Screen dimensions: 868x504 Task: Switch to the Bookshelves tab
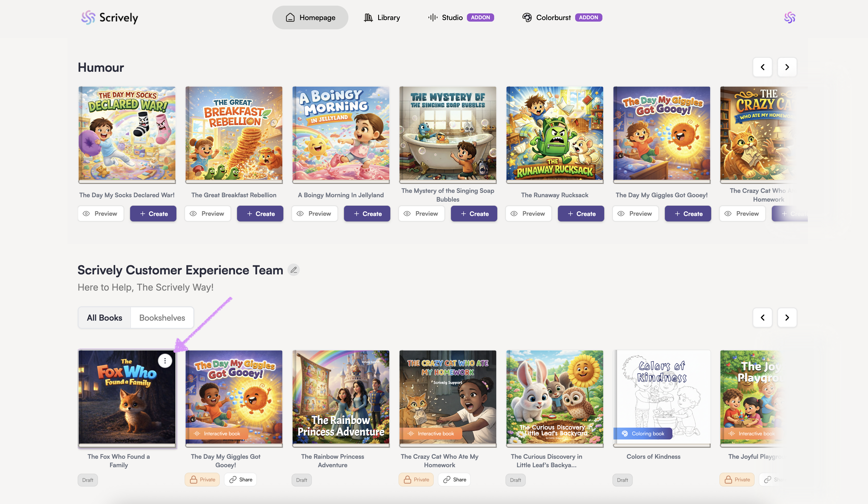tap(162, 318)
